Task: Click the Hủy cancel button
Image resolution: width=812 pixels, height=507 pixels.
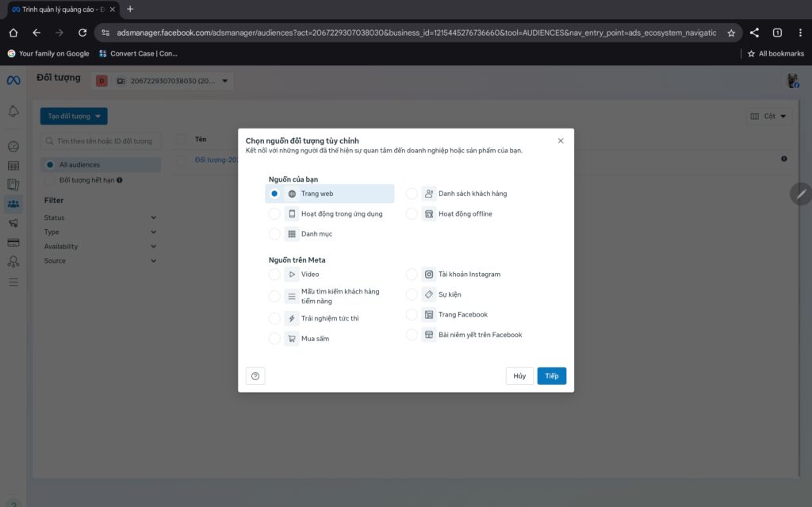Action: coord(519,376)
